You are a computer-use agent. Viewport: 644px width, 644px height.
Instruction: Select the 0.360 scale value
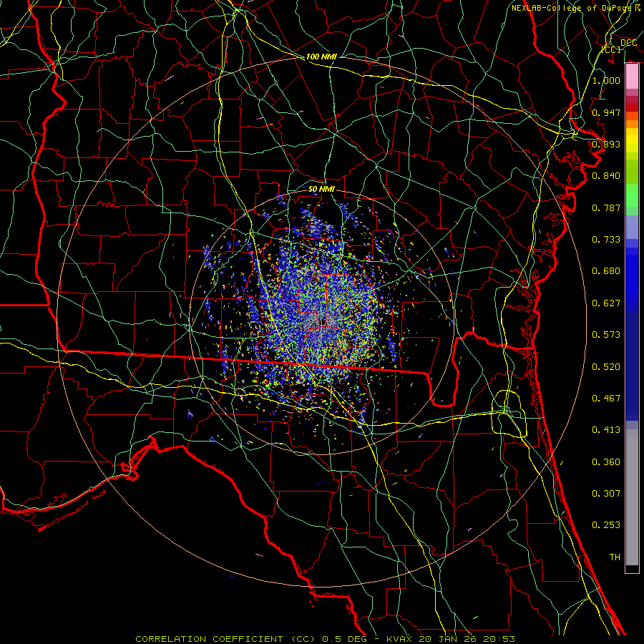[x=606, y=462]
